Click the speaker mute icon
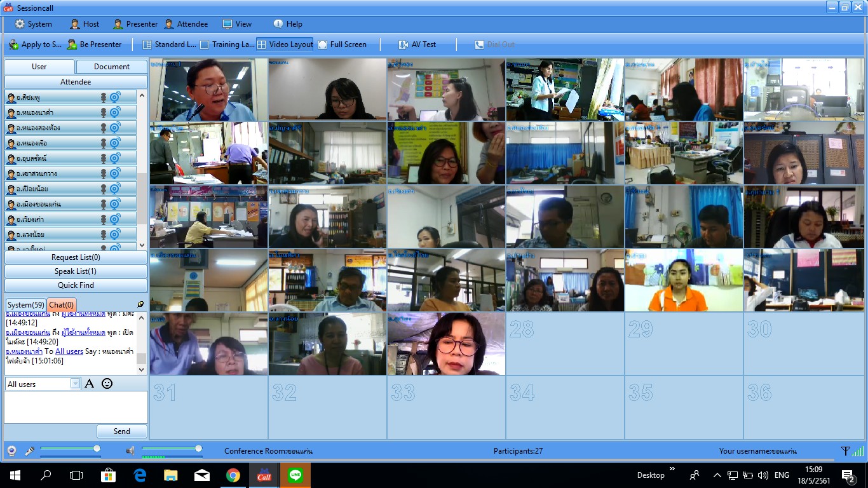Viewport: 868px width, 488px height. click(130, 451)
